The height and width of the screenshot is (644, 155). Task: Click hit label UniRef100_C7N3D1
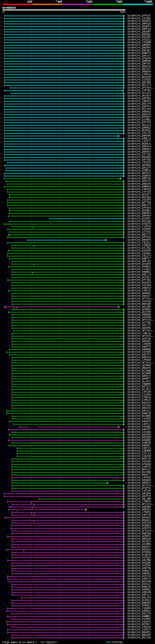[x=139, y=512]
